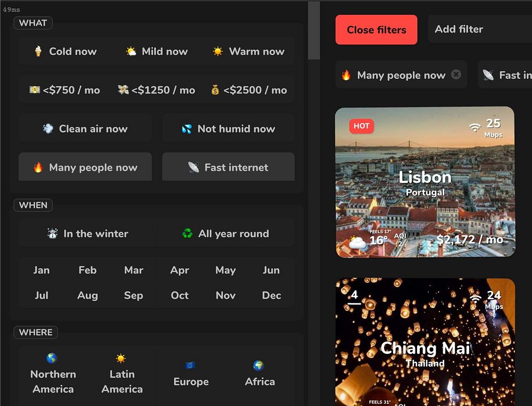The width and height of the screenshot is (532, 406).
Task: Pick the month Dec
Action: click(271, 295)
